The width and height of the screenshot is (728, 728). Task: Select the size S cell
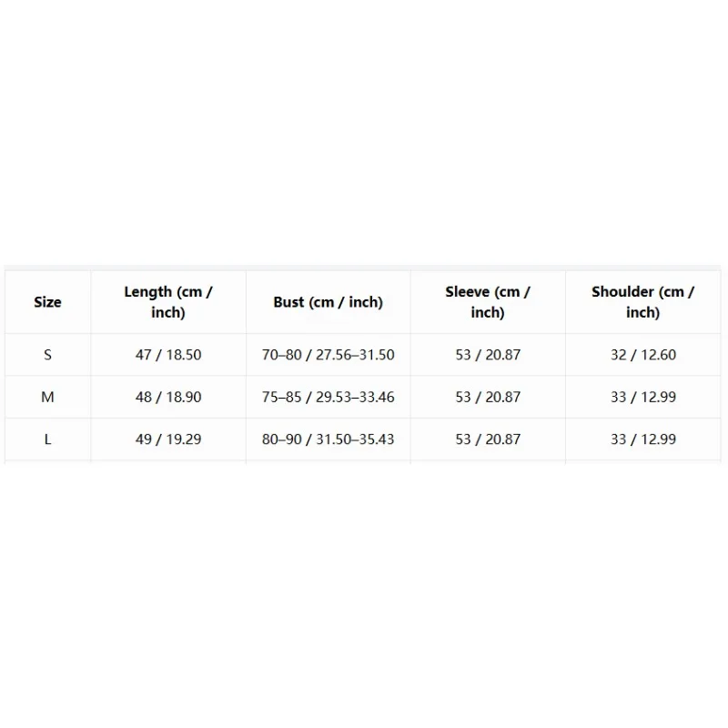coord(48,355)
